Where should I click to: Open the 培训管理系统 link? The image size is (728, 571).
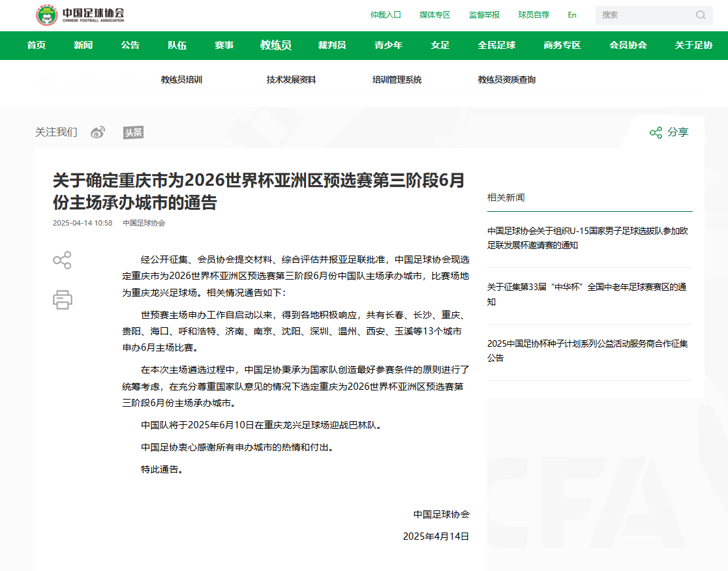pyautogui.click(x=396, y=80)
